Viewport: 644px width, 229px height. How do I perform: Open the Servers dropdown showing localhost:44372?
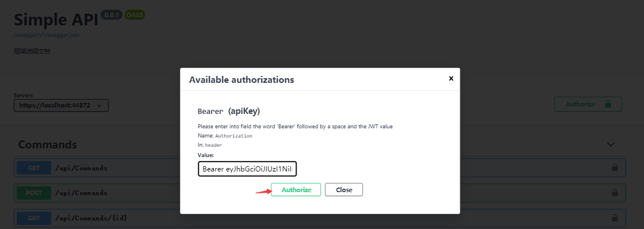click(x=61, y=105)
